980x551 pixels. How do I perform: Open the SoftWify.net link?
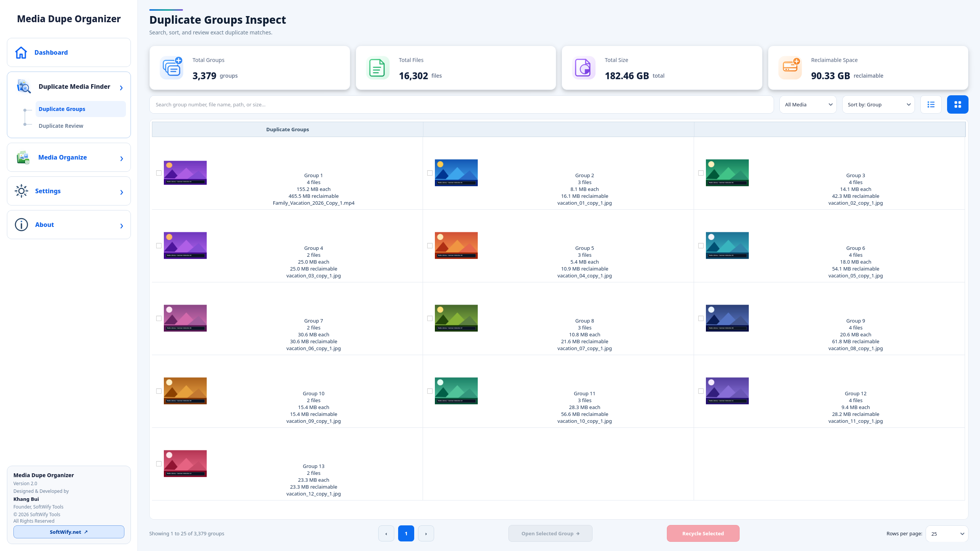(x=69, y=532)
